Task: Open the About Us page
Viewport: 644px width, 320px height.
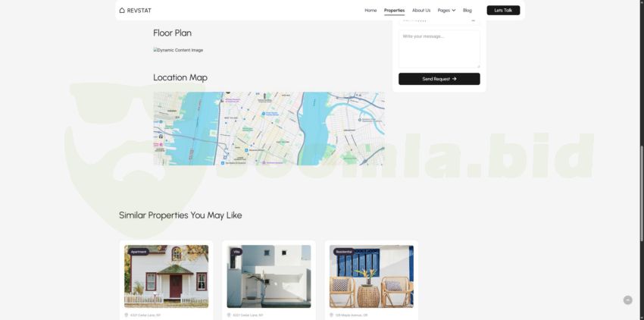Action: (421, 11)
